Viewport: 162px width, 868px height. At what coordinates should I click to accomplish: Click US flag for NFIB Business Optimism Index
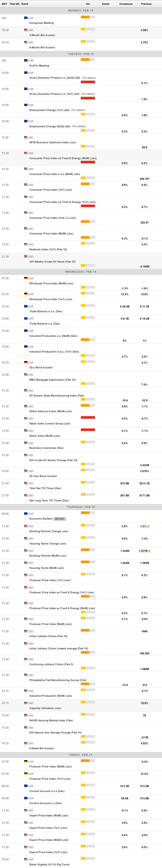tap(26, 137)
